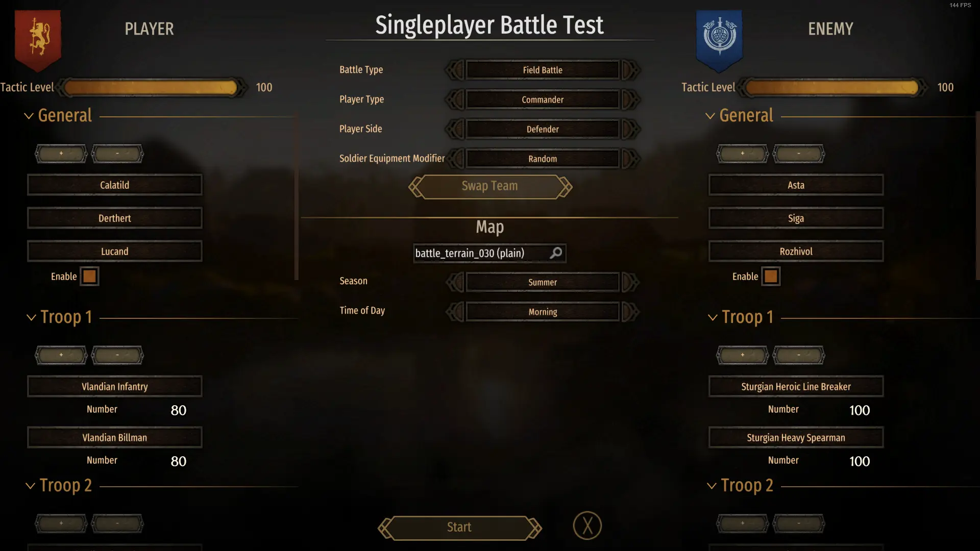Click the X cancel button icon
980x551 pixels.
coord(587,526)
